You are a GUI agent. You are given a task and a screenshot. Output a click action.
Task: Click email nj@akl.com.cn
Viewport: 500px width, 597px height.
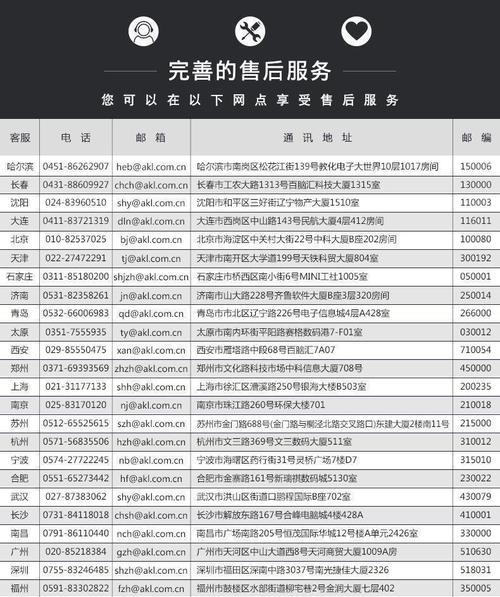tap(151, 405)
